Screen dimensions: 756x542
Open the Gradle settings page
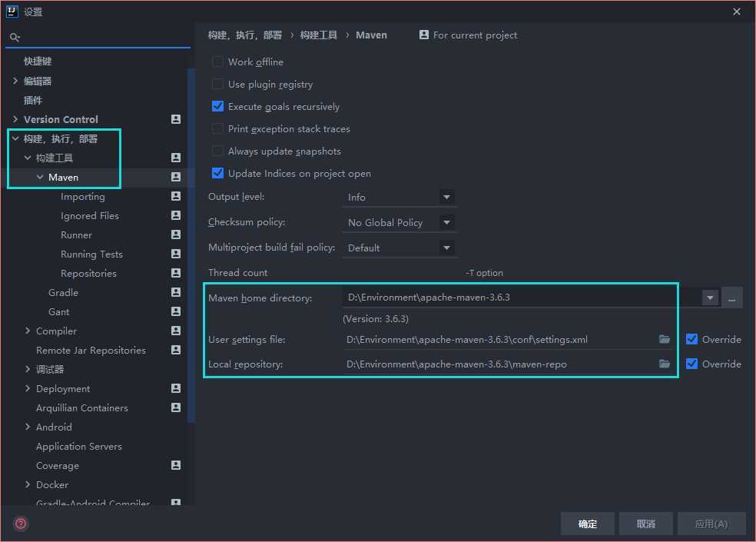pyautogui.click(x=63, y=292)
